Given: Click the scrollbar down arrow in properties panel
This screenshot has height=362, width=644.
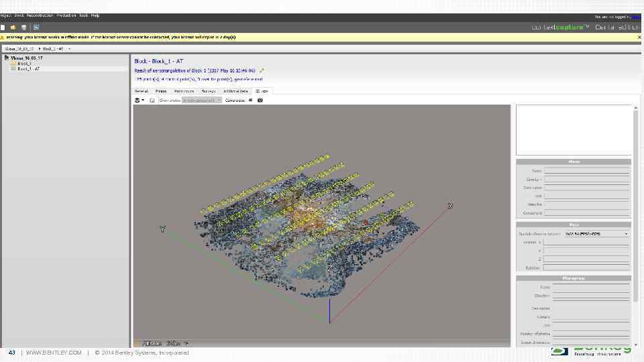Looking at the screenshot, I should [636, 345].
